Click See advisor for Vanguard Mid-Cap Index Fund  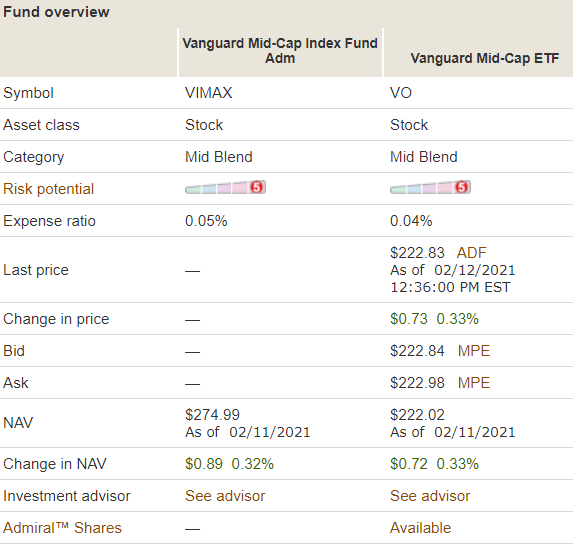[x=225, y=496]
